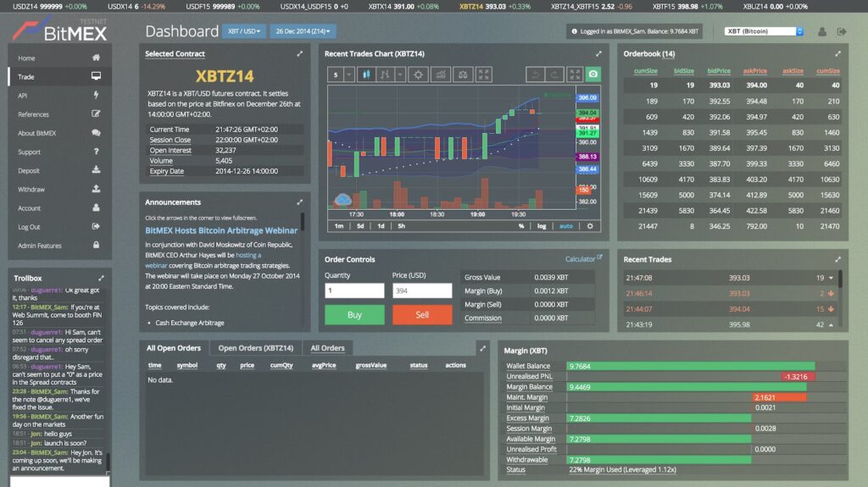Open chart style dropdown arrow

tap(400, 75)
